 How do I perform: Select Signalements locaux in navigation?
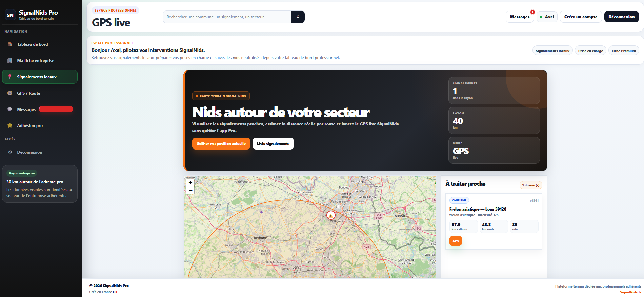coord(40,77)
